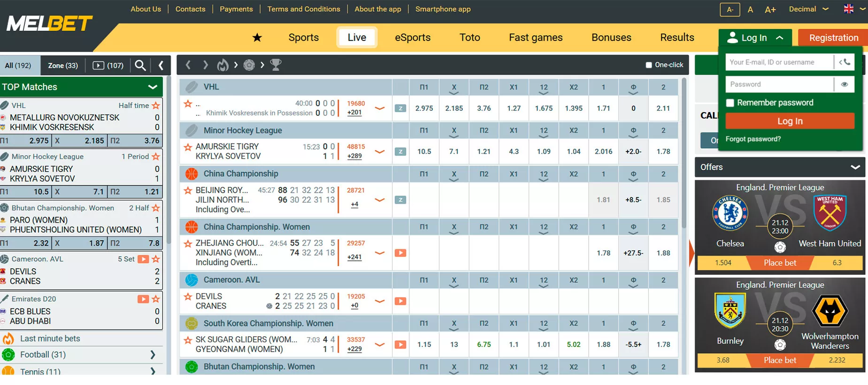The image size is (868, 385).
Task: Select smallest font size A-
Action: coord(730,9)
